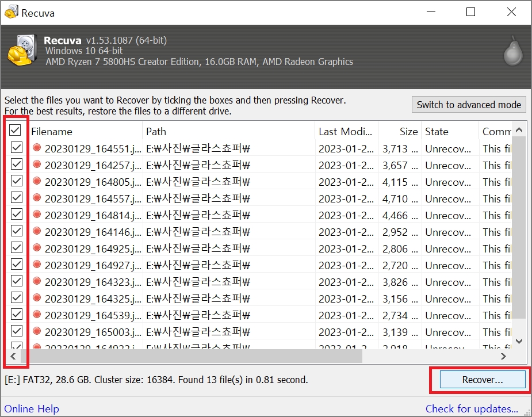Sort by Last Modified column header
532x417 pixels.
click(x=346, y=131)
